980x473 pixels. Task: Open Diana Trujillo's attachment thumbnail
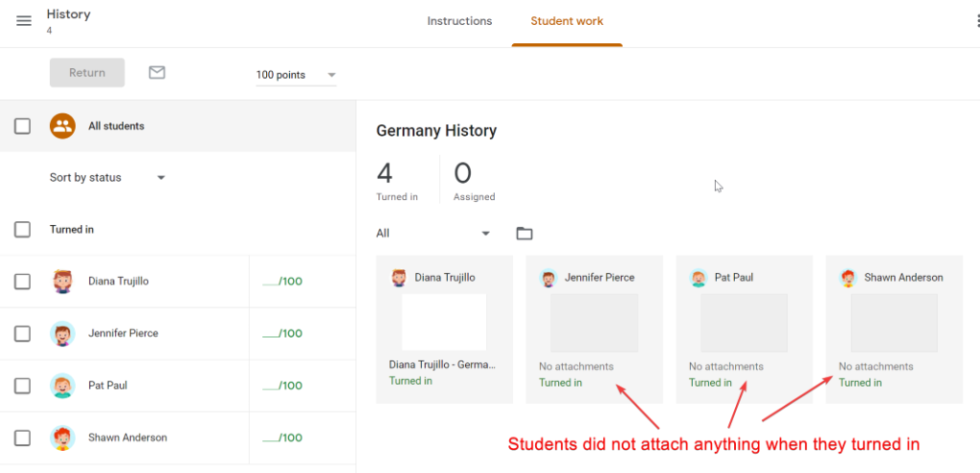pos(444,323)
